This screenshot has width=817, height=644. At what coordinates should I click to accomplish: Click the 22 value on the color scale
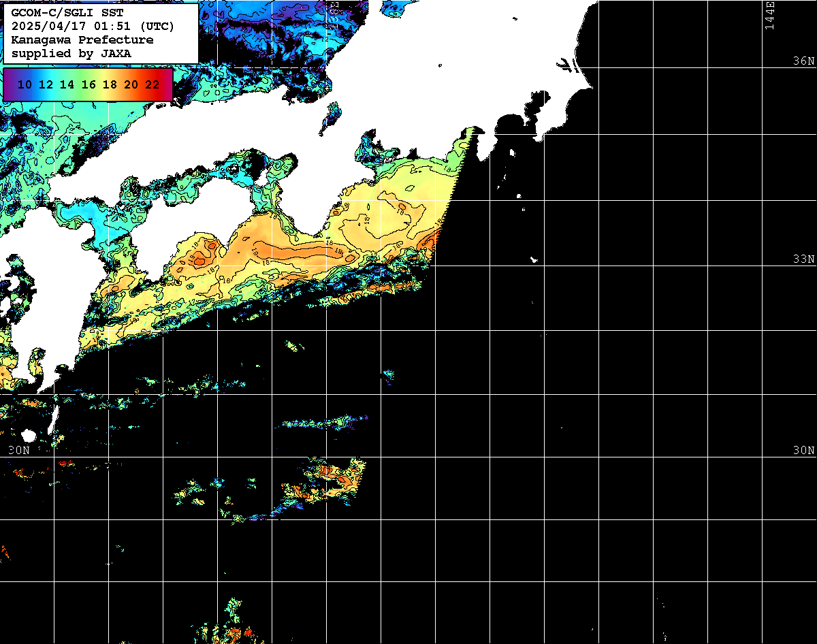(x=152, y=85)
